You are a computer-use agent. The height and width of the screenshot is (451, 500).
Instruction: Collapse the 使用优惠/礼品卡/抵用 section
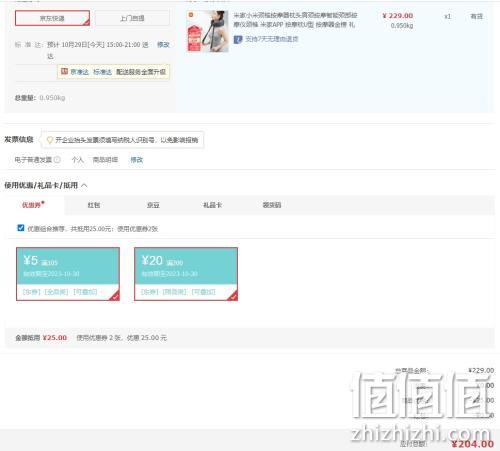84,185
